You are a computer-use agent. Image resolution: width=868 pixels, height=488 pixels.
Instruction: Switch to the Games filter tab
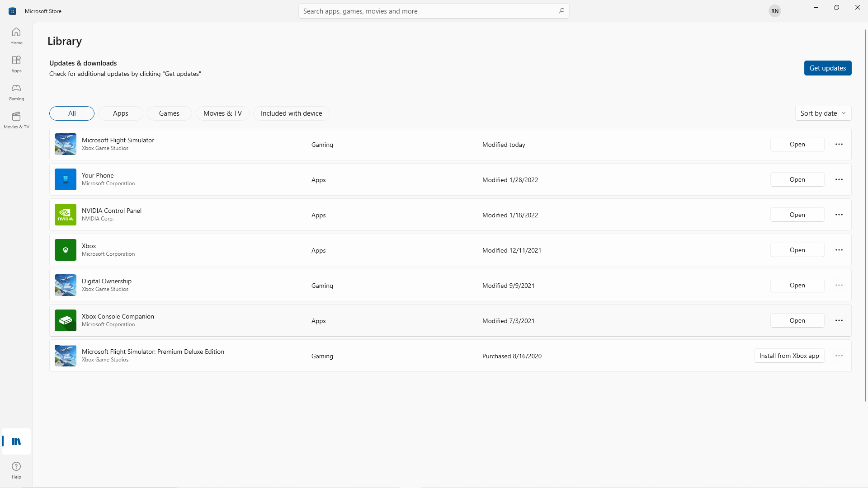click(169, 113)
